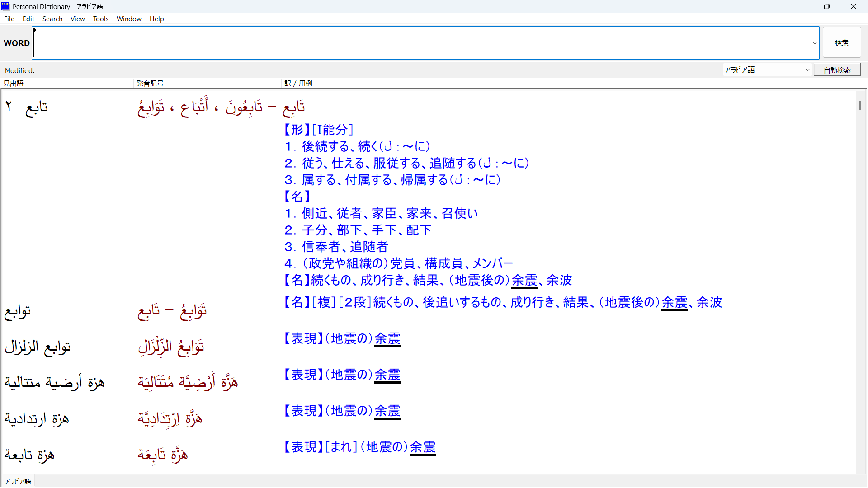Expand the WORD history dropdown arrow

[x=815, y=43]
